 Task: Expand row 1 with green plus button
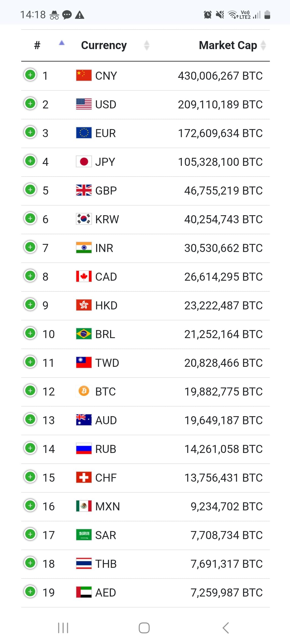click(x=30, y=75)
